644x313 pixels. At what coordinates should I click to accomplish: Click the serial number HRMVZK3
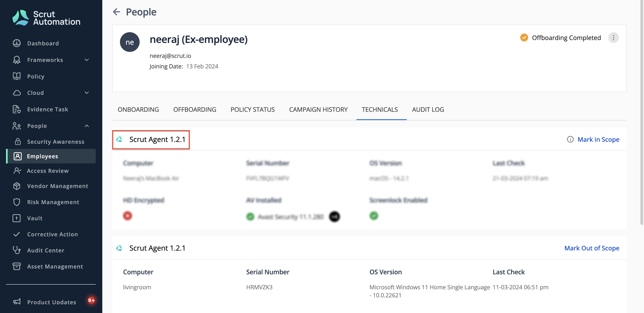[259, 287]
